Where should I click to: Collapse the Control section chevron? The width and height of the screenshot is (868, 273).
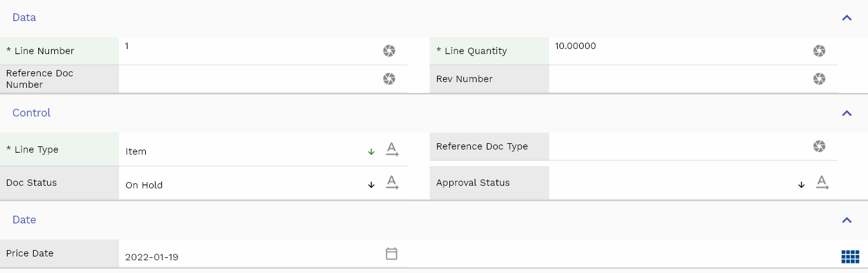[846, 113]
